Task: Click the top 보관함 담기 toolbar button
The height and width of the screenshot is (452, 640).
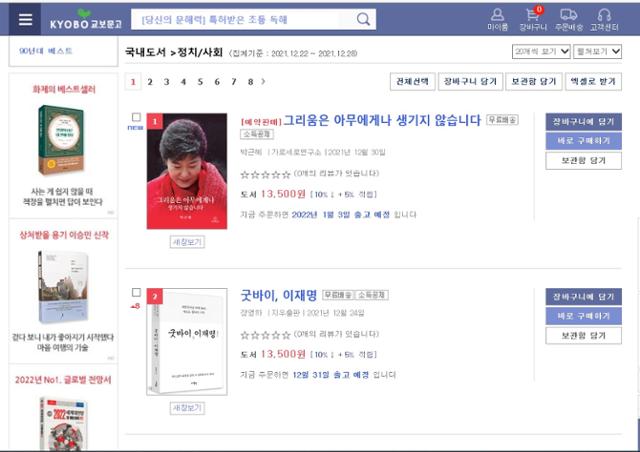Action: coord(534,81)
